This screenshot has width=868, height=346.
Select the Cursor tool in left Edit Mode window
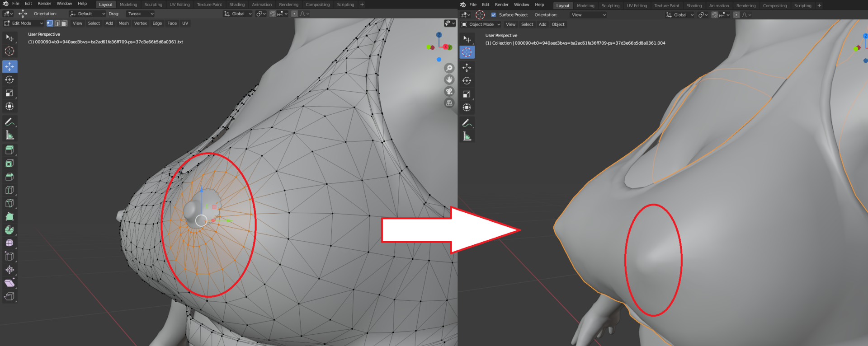coord(9,51)
